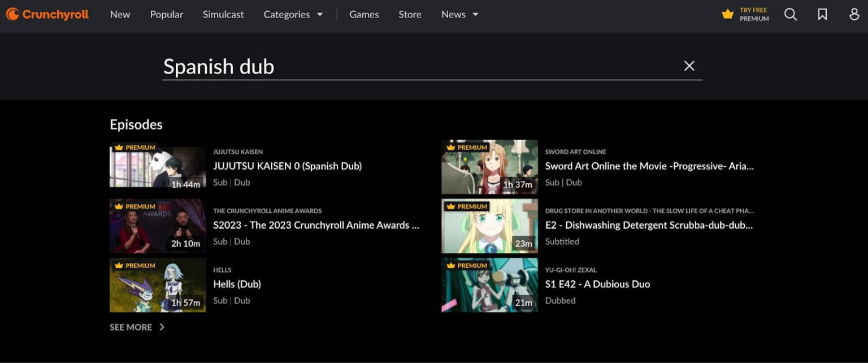This screenshot has height=363, width=868.
Task: Click the Try Free Premium button
Action: [745, 15]
